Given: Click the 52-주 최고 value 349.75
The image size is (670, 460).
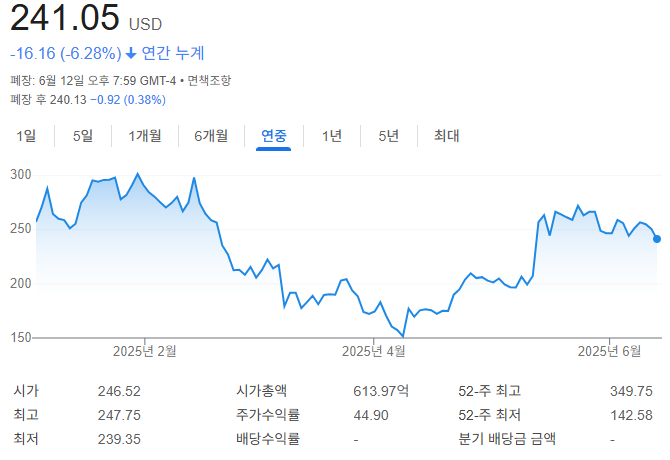Looking at the screenshot, I should pyautogui.click(x=631, y=391).
